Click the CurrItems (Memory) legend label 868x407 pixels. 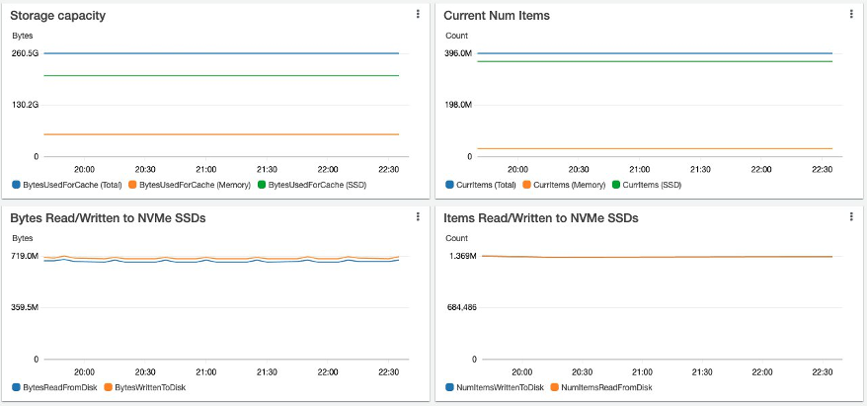(x=569, y=185)
